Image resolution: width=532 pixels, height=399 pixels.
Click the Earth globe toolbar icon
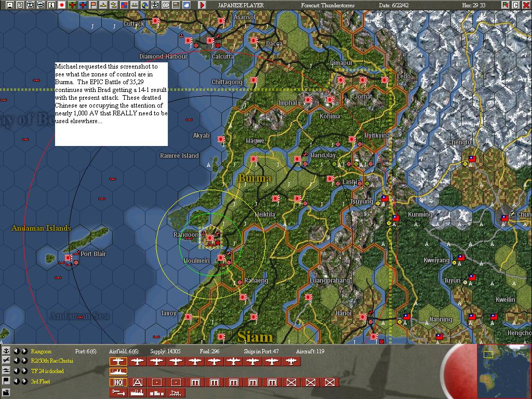[145, 5]
